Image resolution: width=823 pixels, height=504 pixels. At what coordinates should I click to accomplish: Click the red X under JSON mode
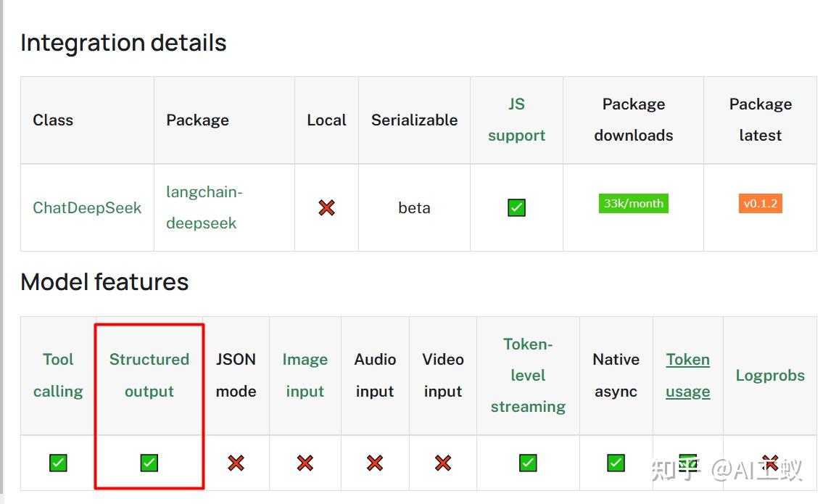point(236,463)
